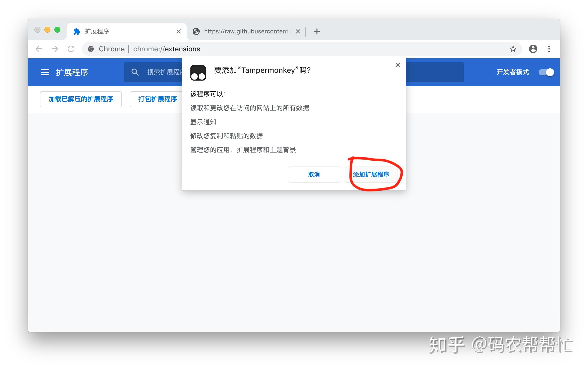
Task: Reload the current page
Action: [x=71, y=49]
